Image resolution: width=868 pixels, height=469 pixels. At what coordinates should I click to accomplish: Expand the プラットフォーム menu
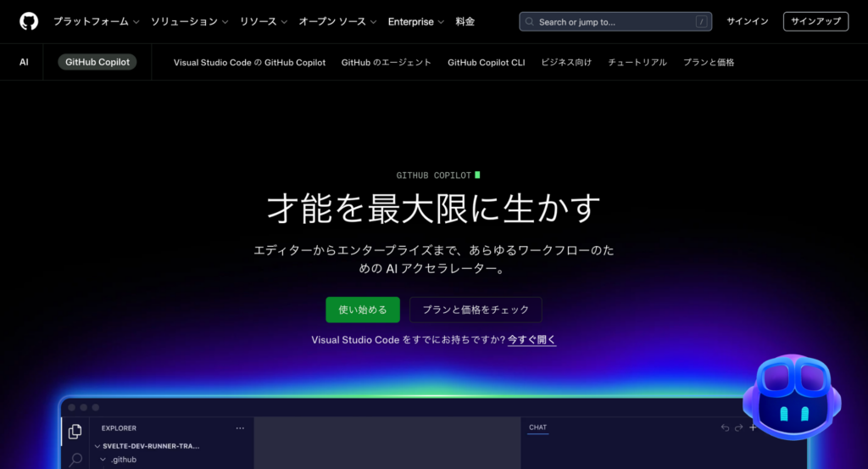(96, 21)
